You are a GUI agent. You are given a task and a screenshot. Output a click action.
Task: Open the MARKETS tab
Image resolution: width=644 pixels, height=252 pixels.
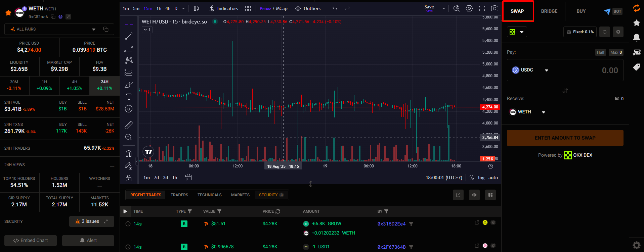[240, 195]
